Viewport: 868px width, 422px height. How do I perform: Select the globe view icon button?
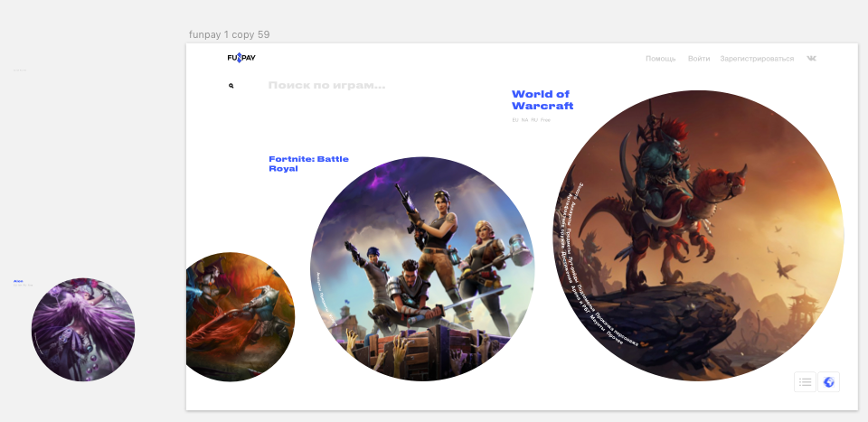click(x=827, y=382)
